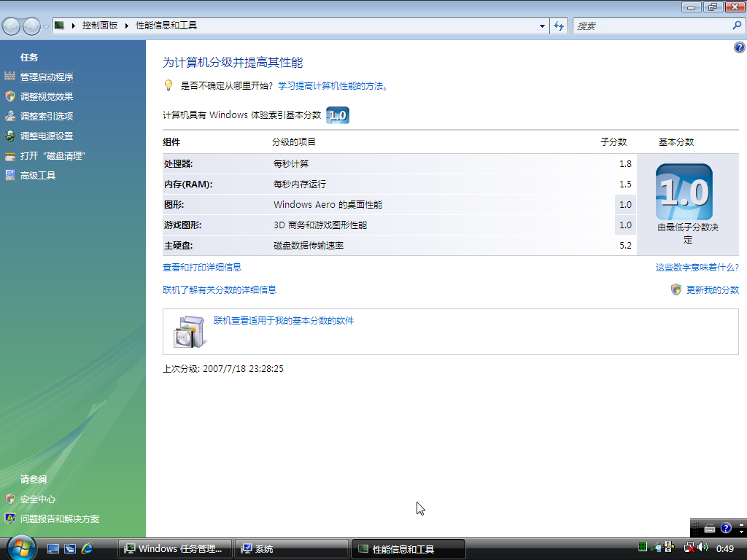
Task: Click 联机了解有关分数的详细信息 link
Action: click(x=220, y=289)
